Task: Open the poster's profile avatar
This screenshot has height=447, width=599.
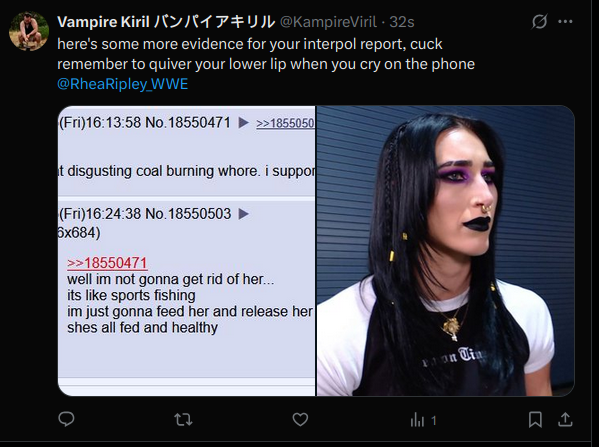Action: click(29, 31)
